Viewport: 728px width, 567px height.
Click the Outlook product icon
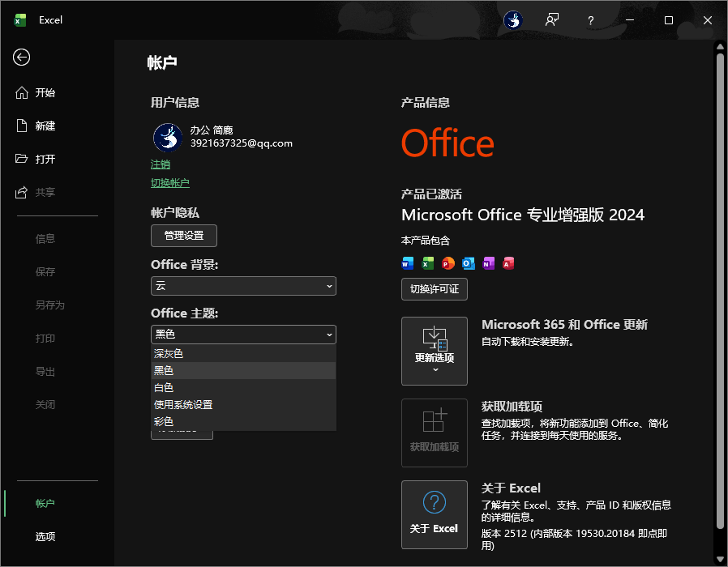(468, 263)
